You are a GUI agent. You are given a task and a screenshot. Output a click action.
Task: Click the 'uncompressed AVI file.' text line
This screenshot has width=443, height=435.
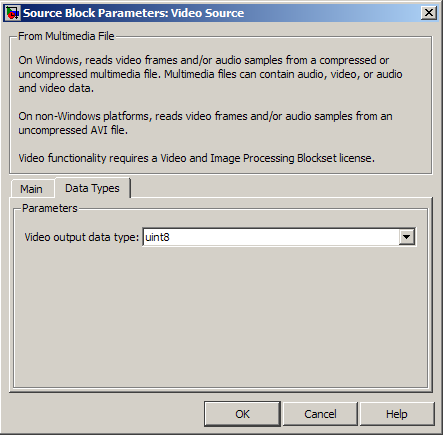[x=73, y=130]
